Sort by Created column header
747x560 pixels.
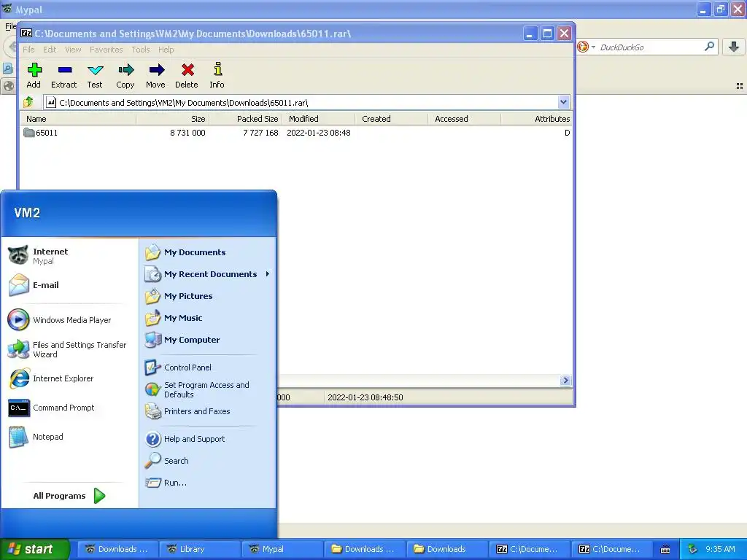[x=391, y=119]
